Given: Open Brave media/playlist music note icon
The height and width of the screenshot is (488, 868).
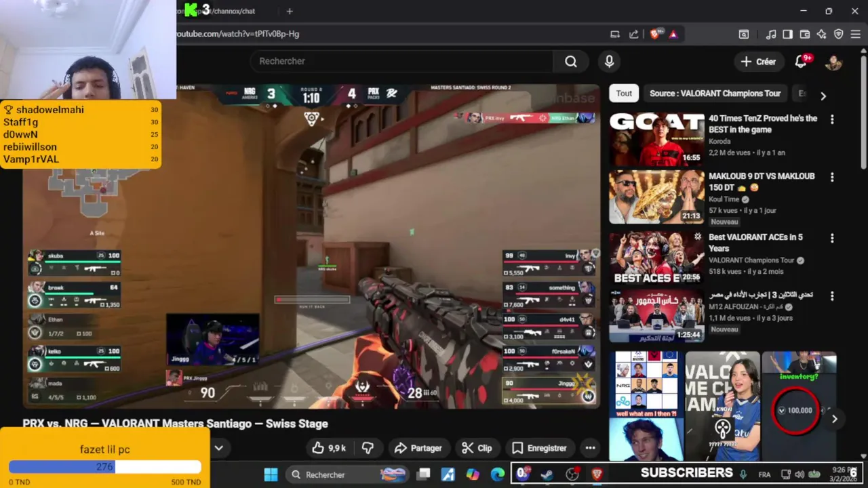Looking at the screenshot, I should pyautogui.click(x=771, y=34).
